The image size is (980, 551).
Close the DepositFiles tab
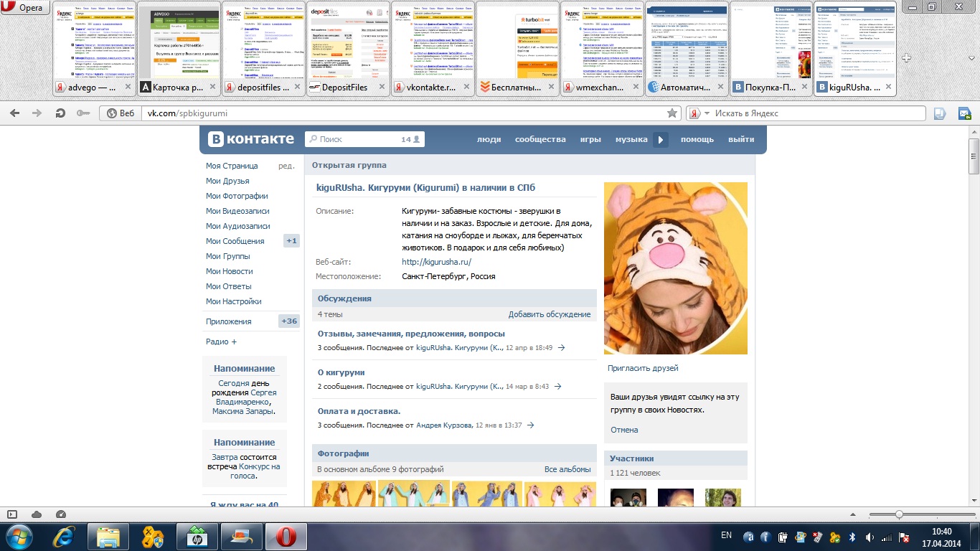[x=382, y=87]
